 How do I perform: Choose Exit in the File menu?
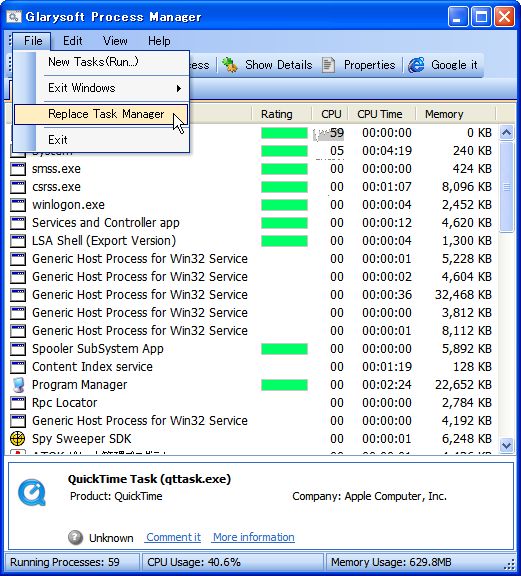pos(101,140)
